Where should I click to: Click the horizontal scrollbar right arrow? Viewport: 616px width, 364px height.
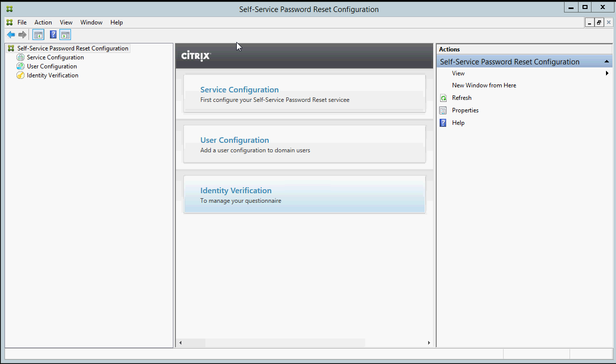[429, 343]
